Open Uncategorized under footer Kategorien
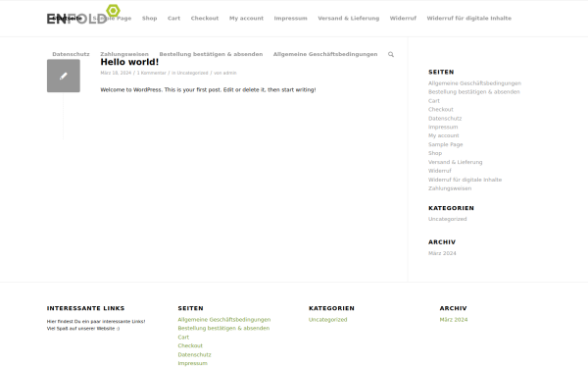 [327, 320]
